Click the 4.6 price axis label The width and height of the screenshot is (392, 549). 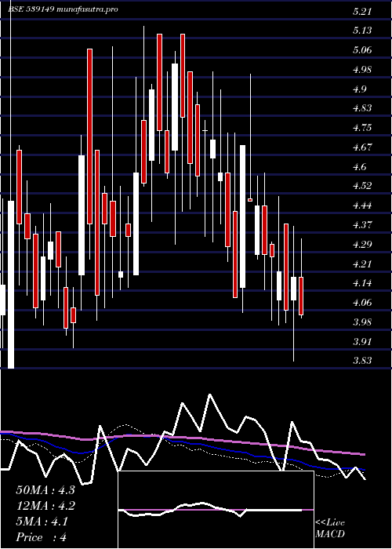tap(359, 167)
